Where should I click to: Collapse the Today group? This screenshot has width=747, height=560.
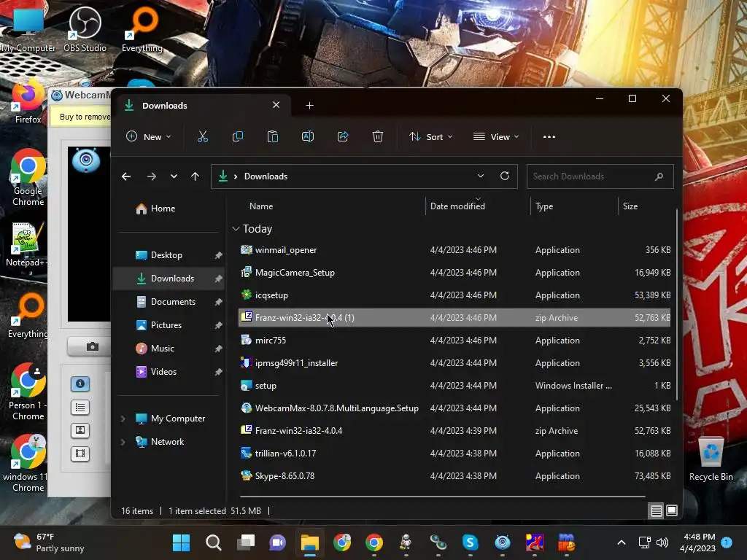pos(236,229)
